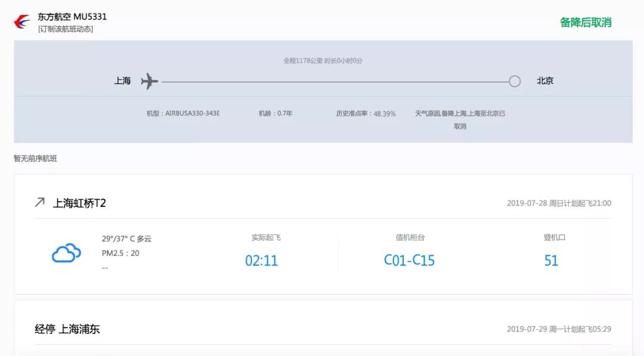Viewport: 644px width, 356px height.
Task: Click the PM2.5：20 air quality value
Action: point(120,253)
